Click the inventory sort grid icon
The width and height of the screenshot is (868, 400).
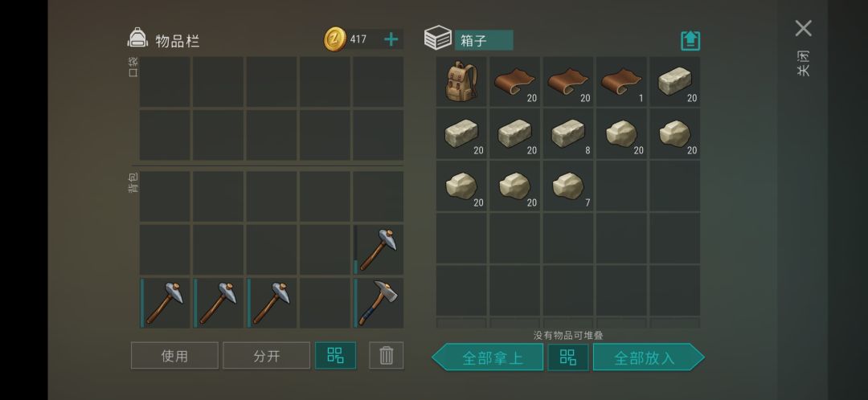click(x=335, y=355)
